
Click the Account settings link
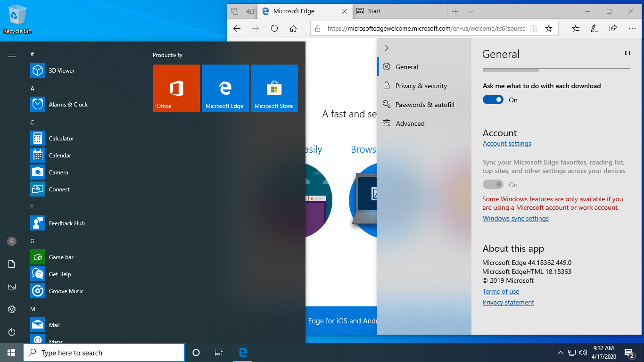507,144
